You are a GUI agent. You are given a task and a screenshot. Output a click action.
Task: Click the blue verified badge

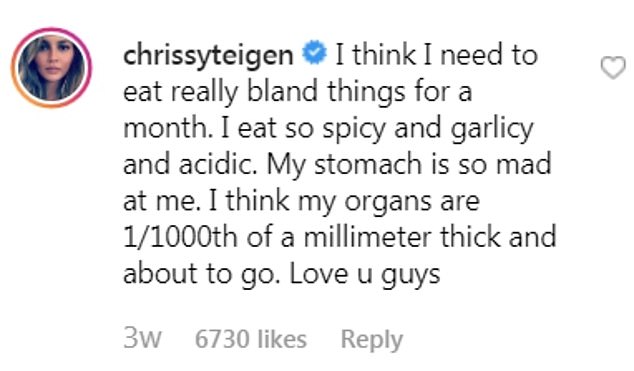[314, 53]
